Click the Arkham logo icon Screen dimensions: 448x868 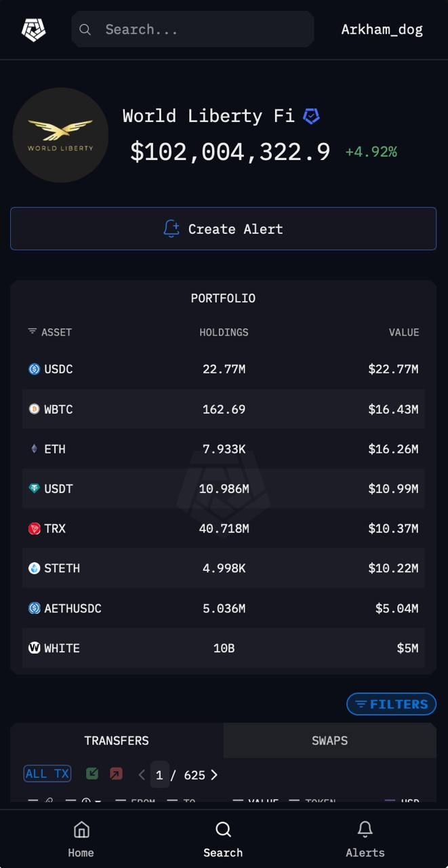pyautogui.click(x=33, y=30)
